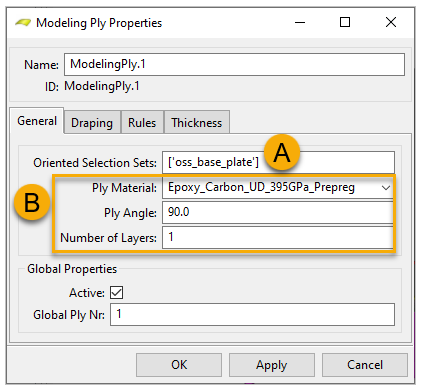Screen dimensions: 422x389
Task: Open the Epoxy_Carbon_UD_395GPa_Prepreg combo box
Action: click(278, 188)
